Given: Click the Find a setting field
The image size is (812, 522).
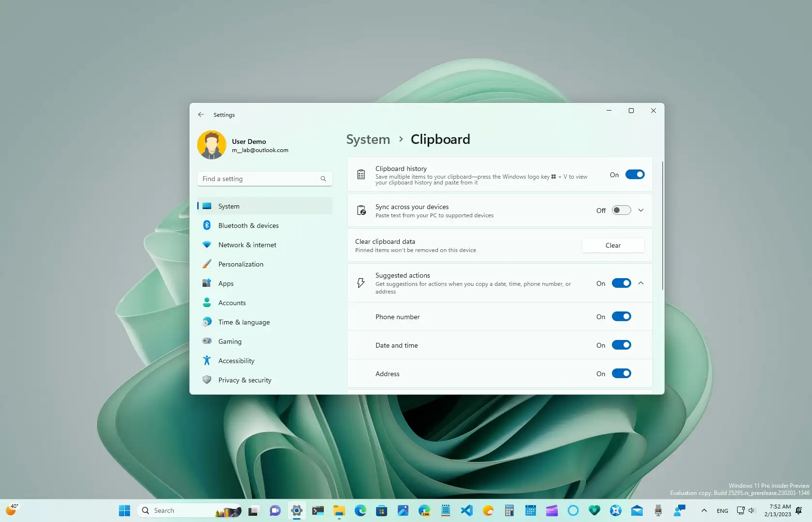Looking at the screenshot, I should click(265, 179).
